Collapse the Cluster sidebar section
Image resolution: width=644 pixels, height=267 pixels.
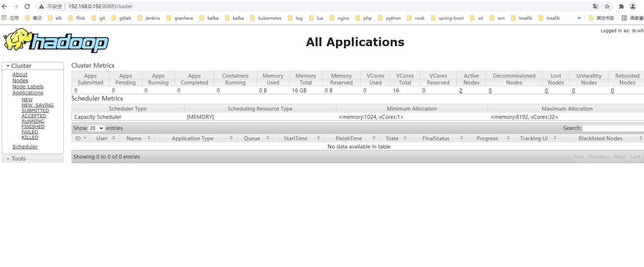tap(33, 66)
